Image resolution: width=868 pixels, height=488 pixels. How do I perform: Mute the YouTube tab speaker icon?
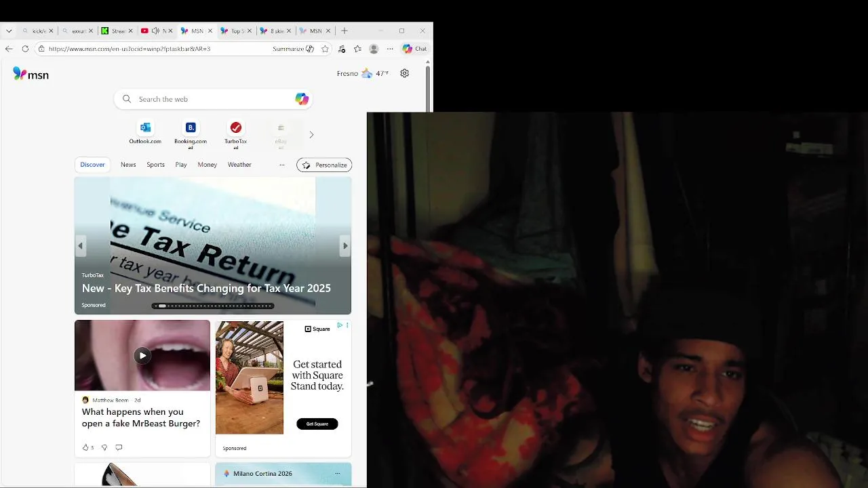tap(155, 31)
